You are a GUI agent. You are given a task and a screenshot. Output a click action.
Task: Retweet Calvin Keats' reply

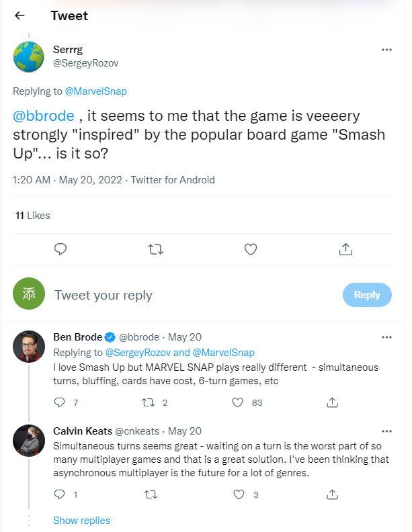(151, 494)
